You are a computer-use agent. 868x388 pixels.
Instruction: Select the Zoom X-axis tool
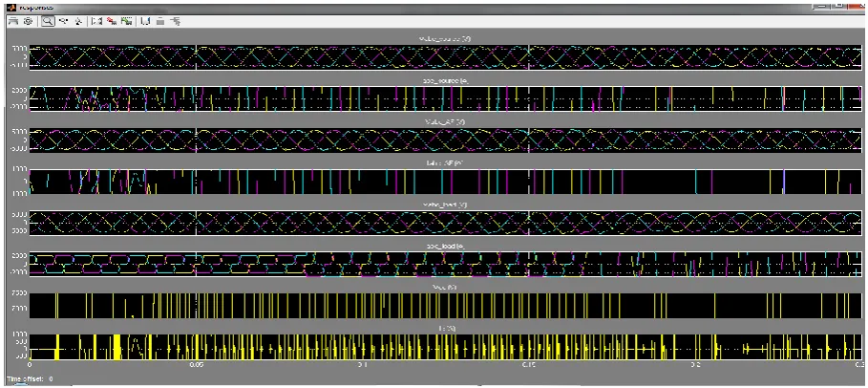(63, 21)
